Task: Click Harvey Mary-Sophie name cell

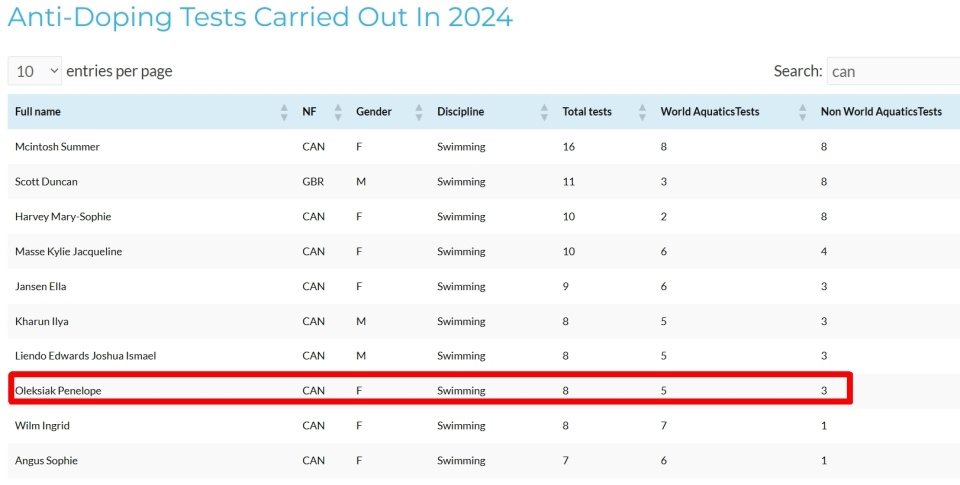Action: [63, 217]
